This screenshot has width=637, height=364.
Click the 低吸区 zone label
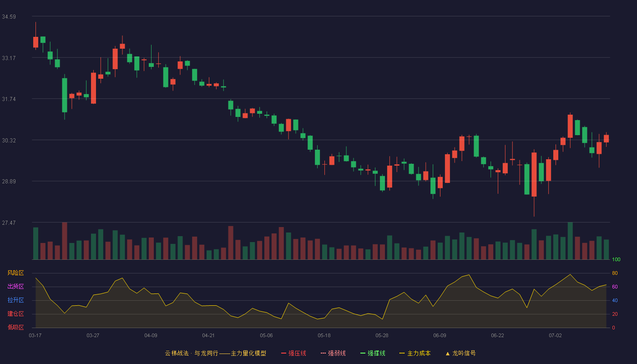[15, 327]
